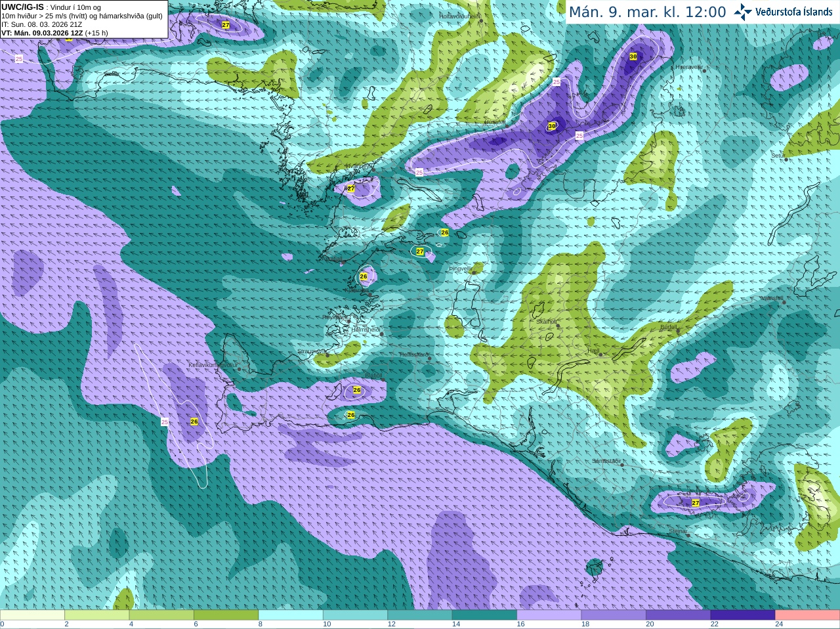Click the yellow 30 gust marker near Húsafell
The width and height of the screenshot is (840, 629).
551,125
